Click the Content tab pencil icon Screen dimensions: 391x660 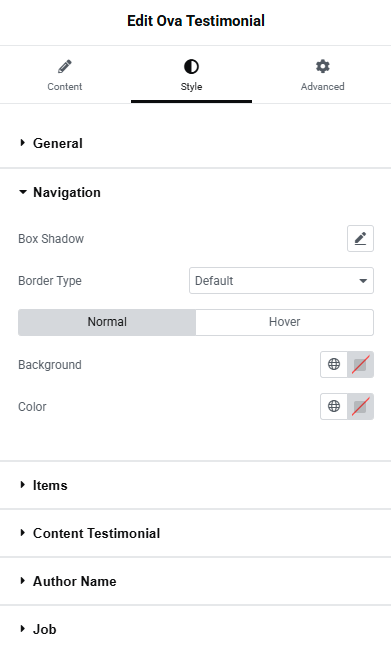pyautogui.click(x=64, y=67)
